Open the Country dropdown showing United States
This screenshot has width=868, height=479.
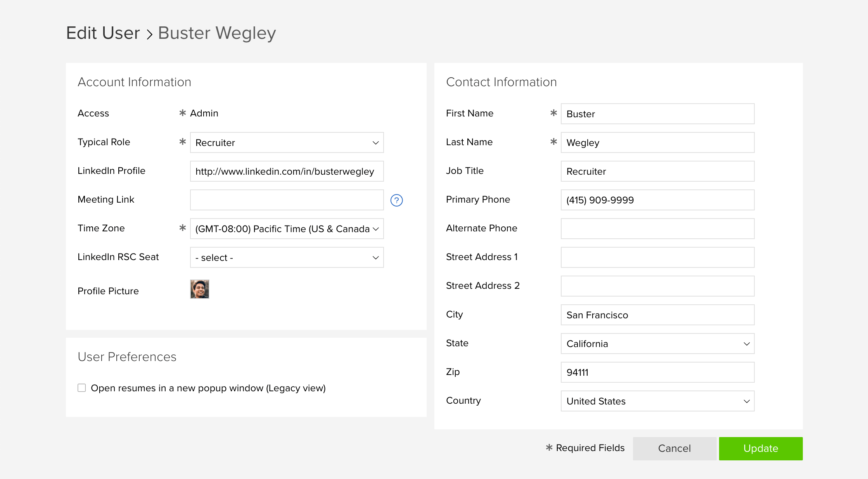click(x=657, y=401)
